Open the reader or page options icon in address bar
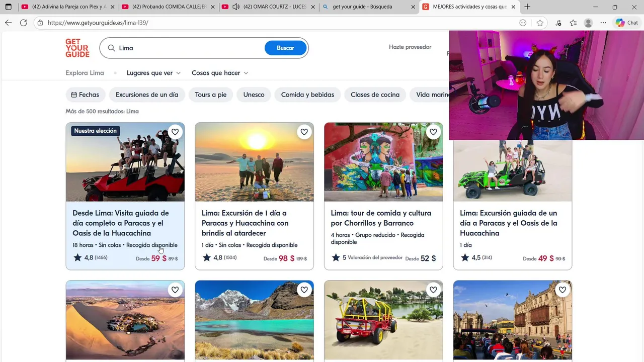Image resolution: width=644 pixels, height=362 pixels. coord(523,23)
